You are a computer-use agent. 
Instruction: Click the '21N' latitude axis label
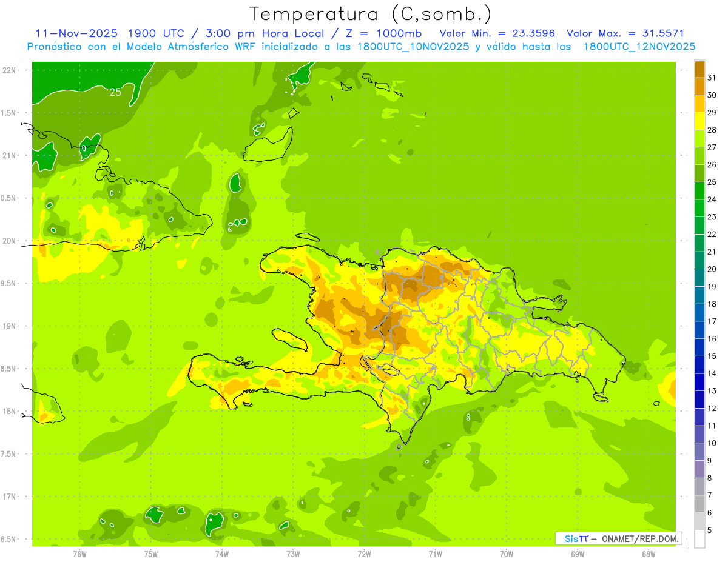(8, 156)
